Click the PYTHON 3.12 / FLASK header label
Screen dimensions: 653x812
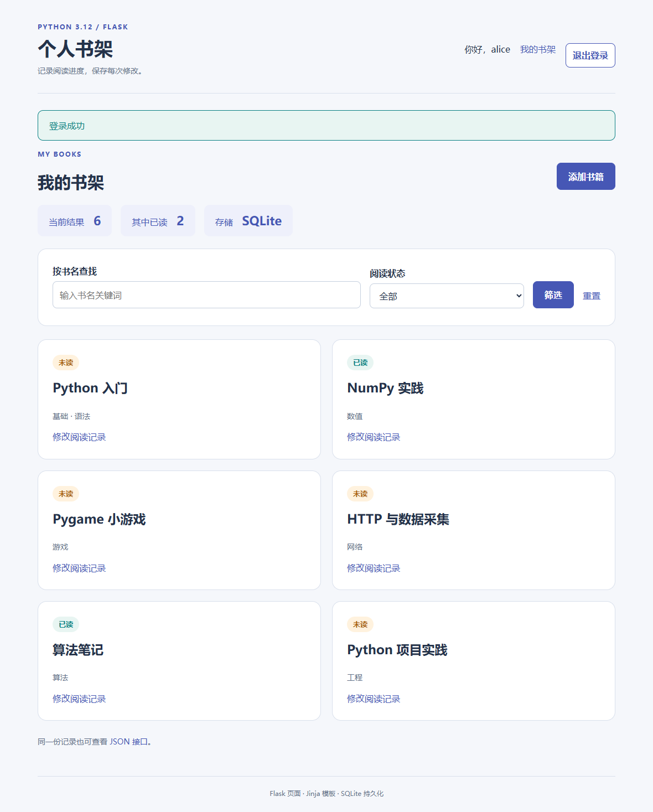[x=83, y=27]
